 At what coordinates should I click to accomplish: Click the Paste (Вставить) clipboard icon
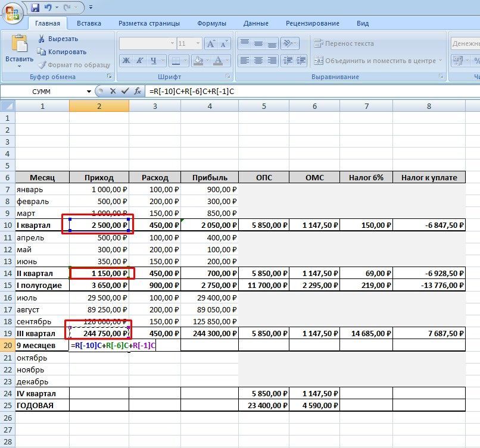pos(19,48)
